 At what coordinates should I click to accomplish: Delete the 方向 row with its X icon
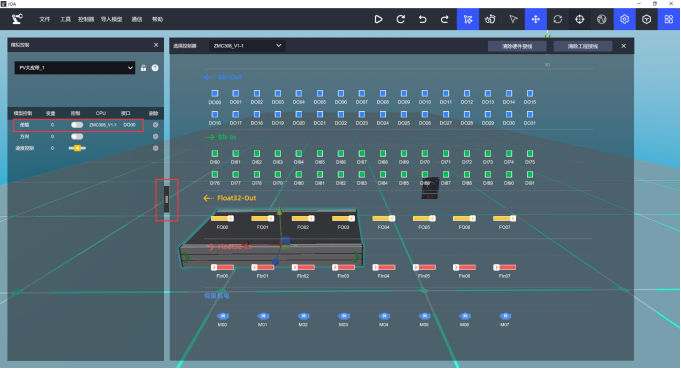click(155, 136)
